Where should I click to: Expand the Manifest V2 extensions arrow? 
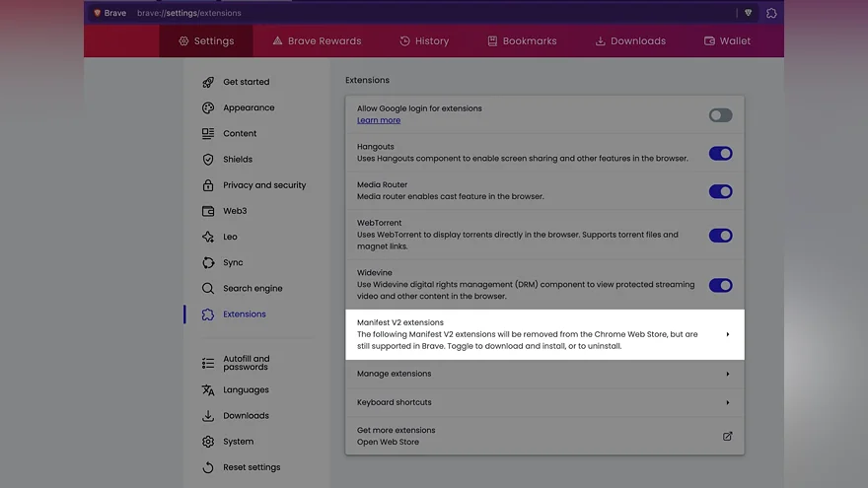[728, 334]
